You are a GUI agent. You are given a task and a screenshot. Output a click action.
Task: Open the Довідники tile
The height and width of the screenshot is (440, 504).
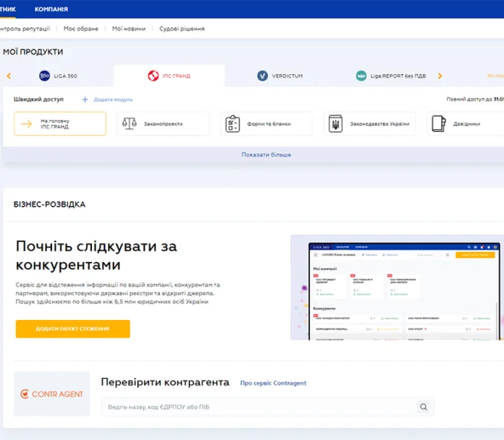pyautogui.click(x=466, y=124)
